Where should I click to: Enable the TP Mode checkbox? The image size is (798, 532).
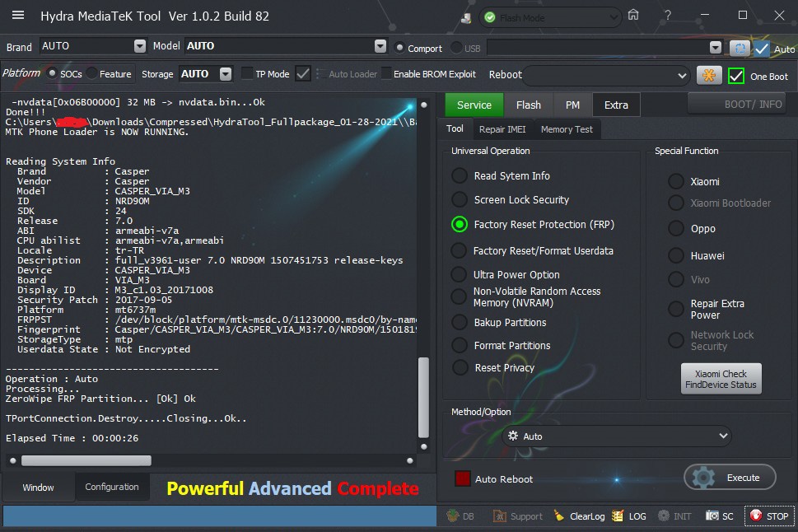247,74
